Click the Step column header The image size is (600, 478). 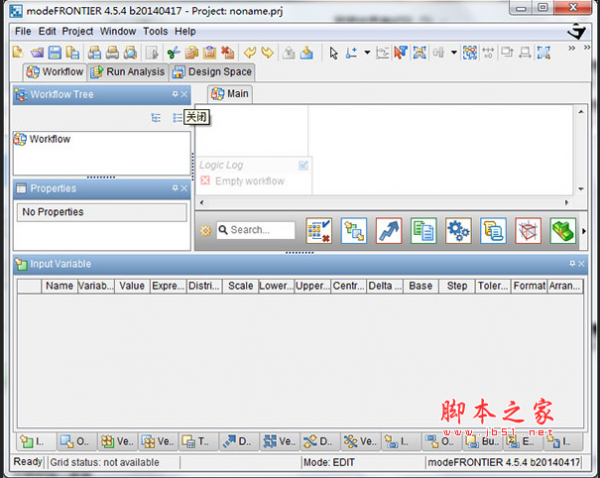(457, 286)
